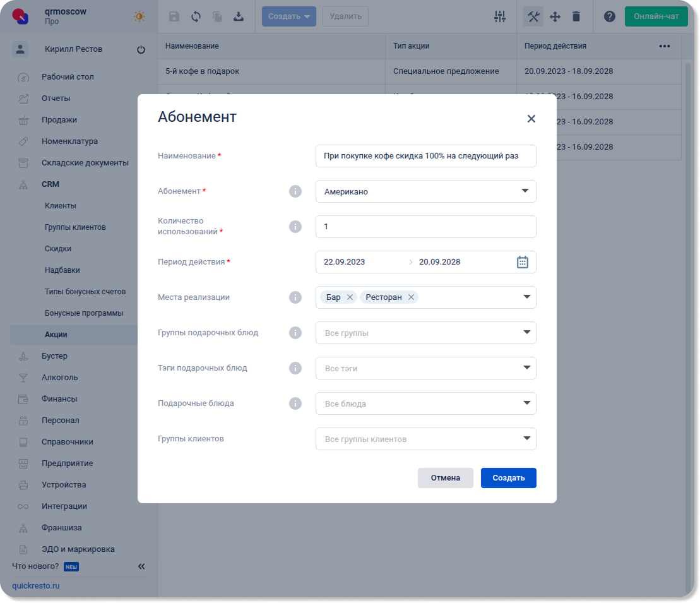Expand the Группы подарочных блюд dropdown
700x603 pixels.
coord(425,333)
